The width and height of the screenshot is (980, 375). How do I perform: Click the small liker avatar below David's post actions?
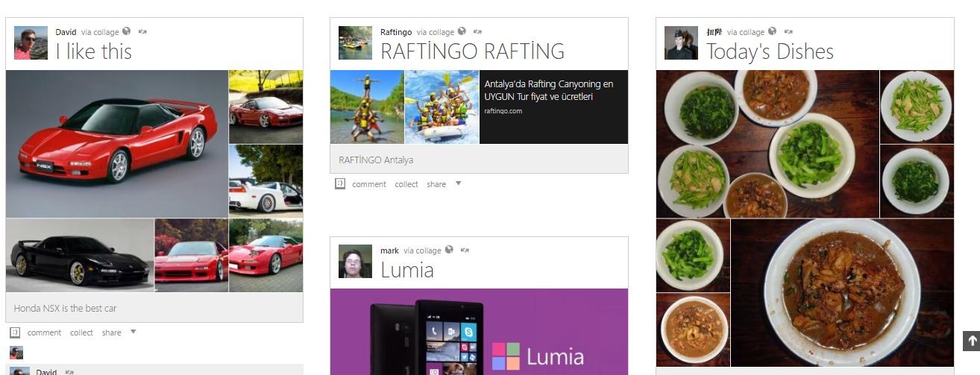coord(16,353)
